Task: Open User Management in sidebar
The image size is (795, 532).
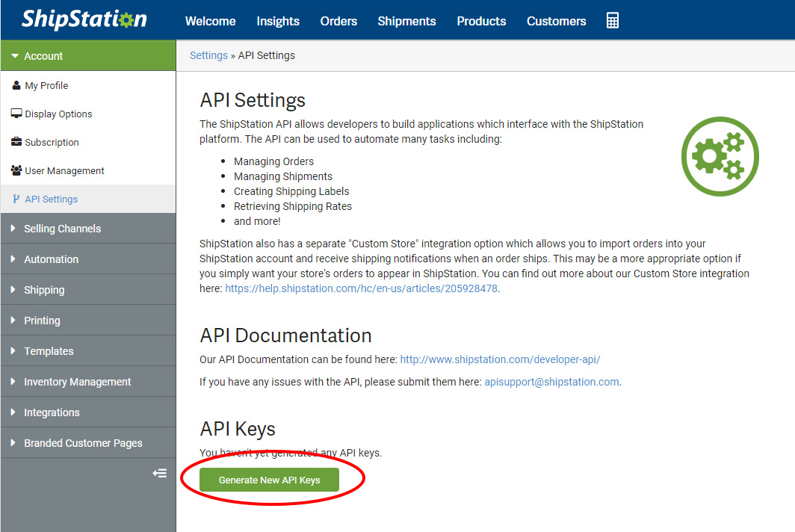Action: (88, 170)
